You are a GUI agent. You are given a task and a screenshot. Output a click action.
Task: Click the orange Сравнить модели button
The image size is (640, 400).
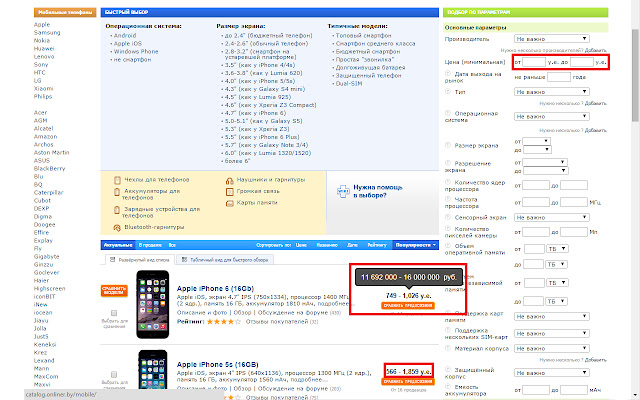114,291
